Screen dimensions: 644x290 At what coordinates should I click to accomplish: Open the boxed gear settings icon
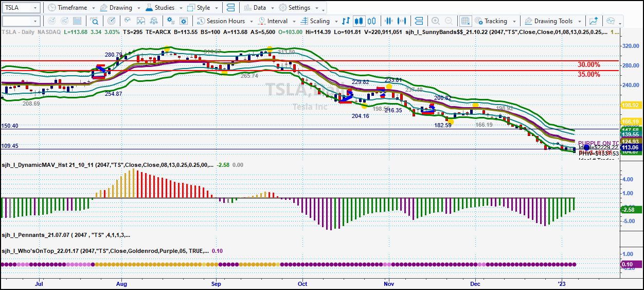183,21
